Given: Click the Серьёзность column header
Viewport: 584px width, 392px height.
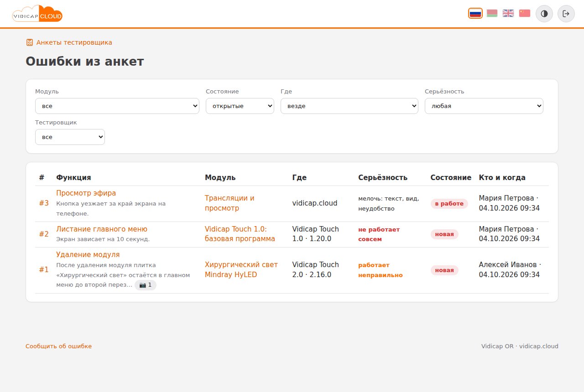Looking at the screenshot, I should coord(383,178).
